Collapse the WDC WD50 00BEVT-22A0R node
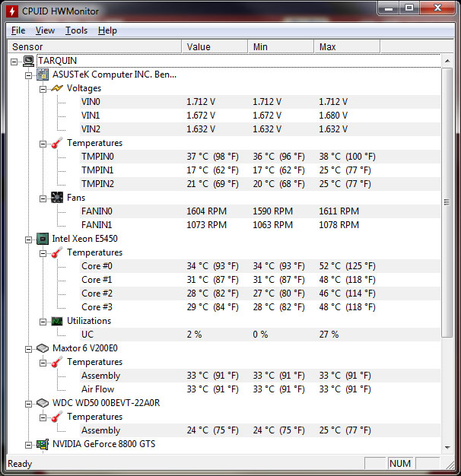The width and height of the screenshot is (461, 476). (x=28, y=404)
